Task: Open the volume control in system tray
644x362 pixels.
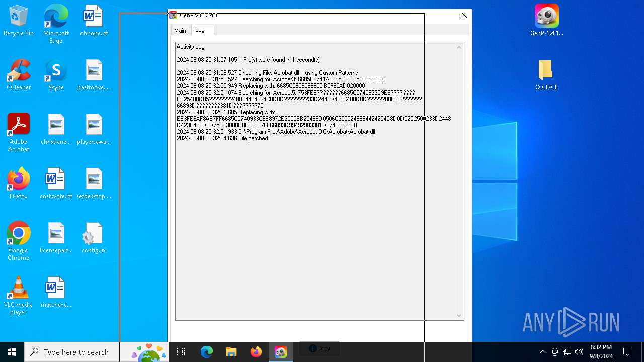Action: tap(579, 352)
